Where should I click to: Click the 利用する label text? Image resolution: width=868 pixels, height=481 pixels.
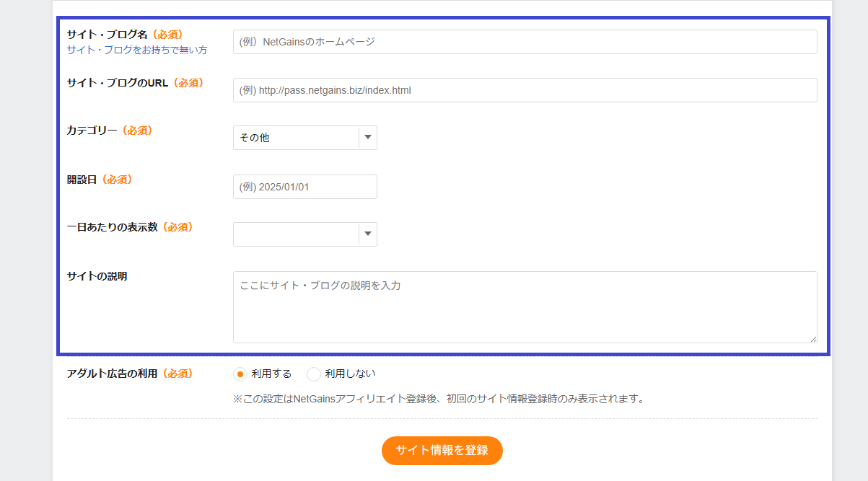tap(271, 374)
